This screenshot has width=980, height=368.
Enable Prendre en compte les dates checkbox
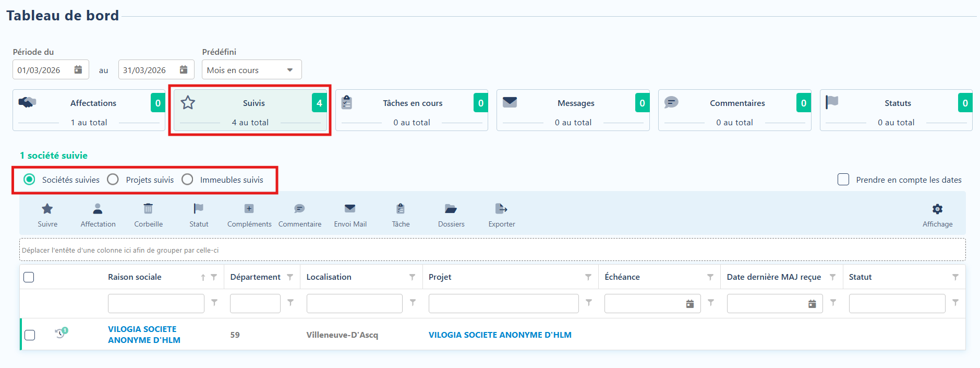pyautogui.click(x=843, y=180)
